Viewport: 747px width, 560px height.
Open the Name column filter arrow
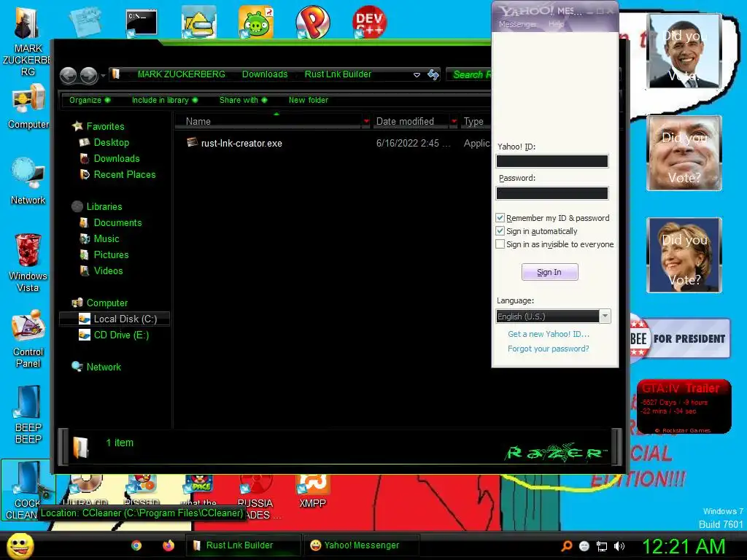click(366, 122)
